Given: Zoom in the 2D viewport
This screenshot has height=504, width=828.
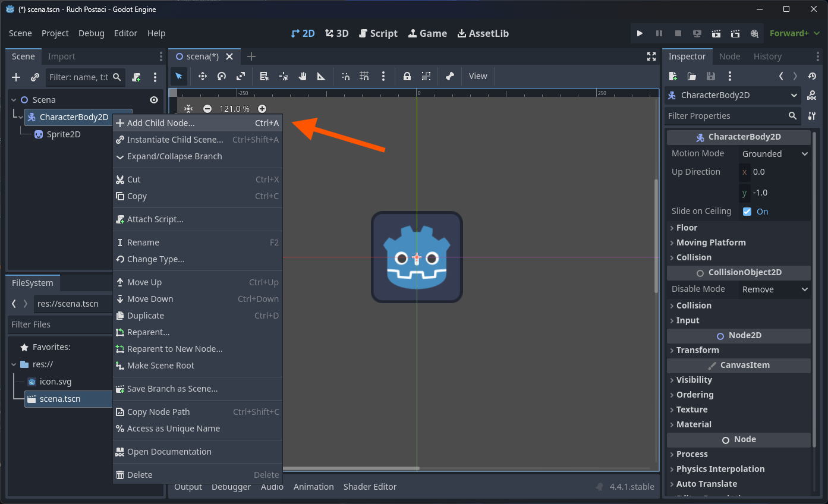Looking at the screenshot, I should pos(262,109).
